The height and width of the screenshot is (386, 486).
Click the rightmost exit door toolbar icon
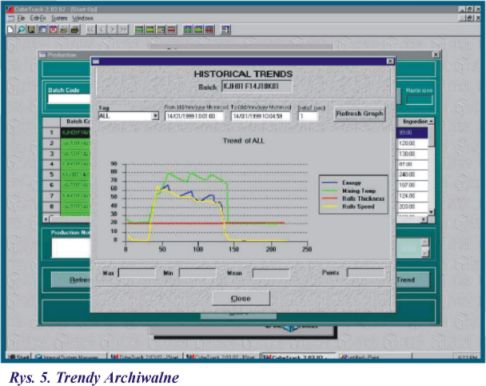[226, 30]
